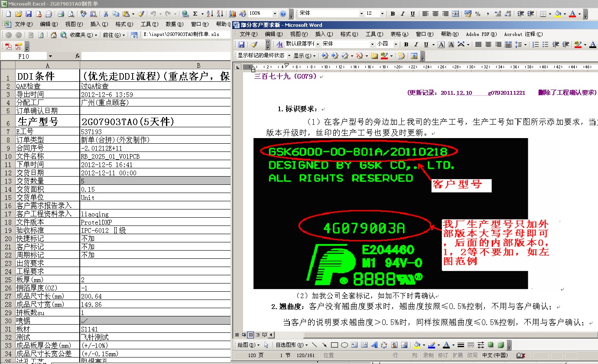Click Word's Format Painter brush icon
The width and height of the screenshot is (598, 364).
point(254,44)
